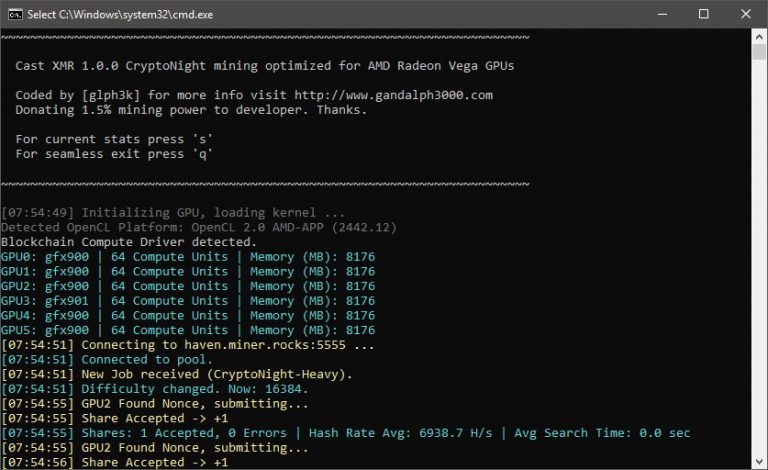
Task: Click 'Initializing GPU, loading kernel' line
Action: click(173, 212)
